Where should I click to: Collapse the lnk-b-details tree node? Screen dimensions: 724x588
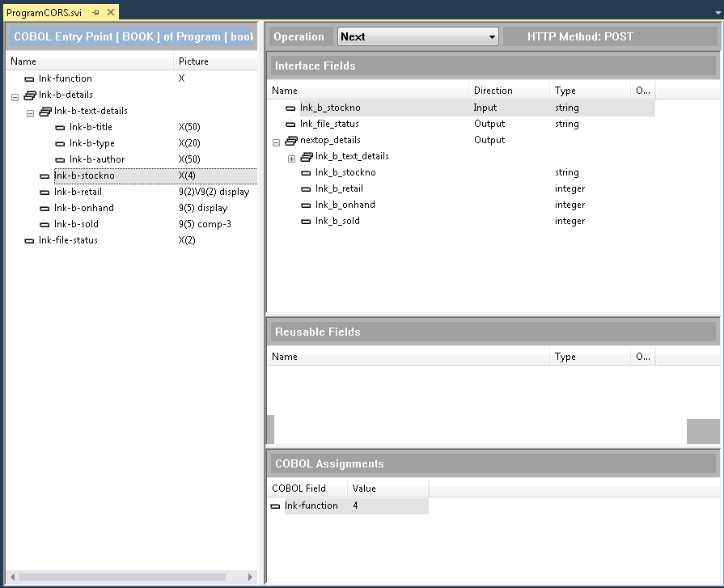[x=15, y=96]
